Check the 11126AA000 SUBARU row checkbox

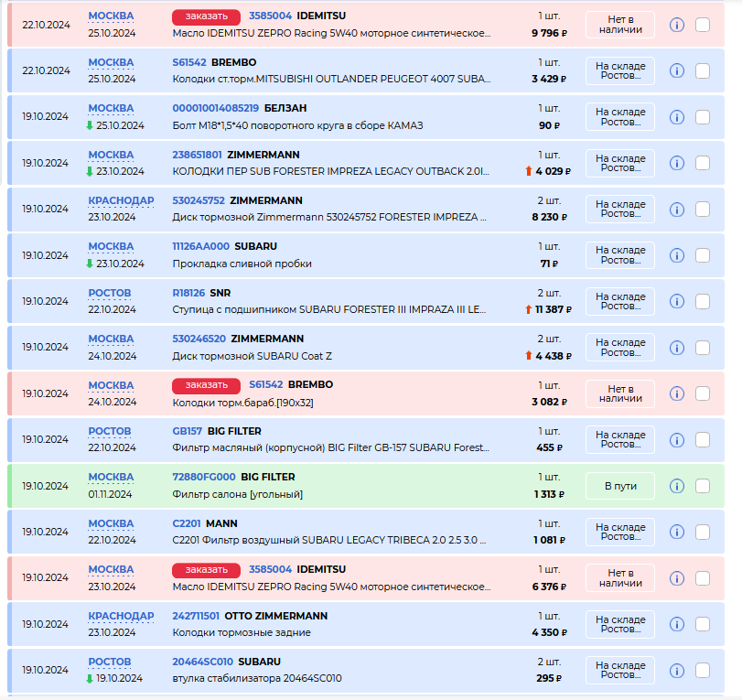coord(703,255)
